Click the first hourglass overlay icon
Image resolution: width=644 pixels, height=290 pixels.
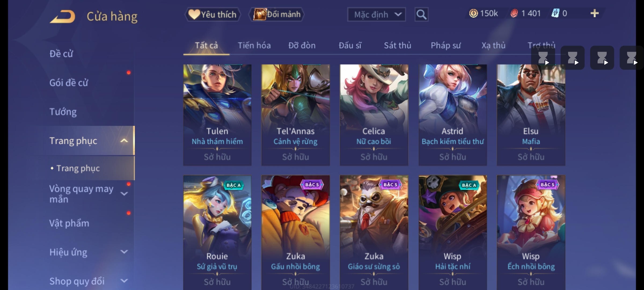tap(543, 58)
